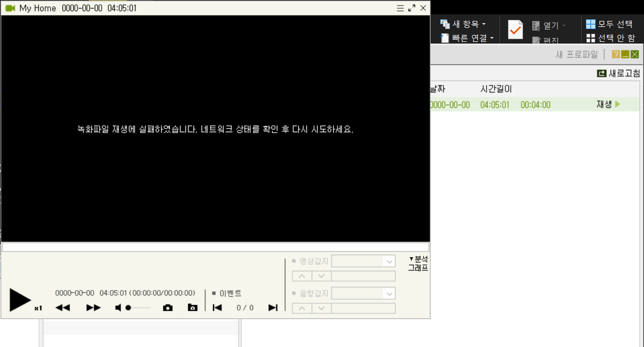The height and width of the screenshot is (347, 644).
Task: Click the 새로고침 refresh button
Action: (x=619, y=74)
